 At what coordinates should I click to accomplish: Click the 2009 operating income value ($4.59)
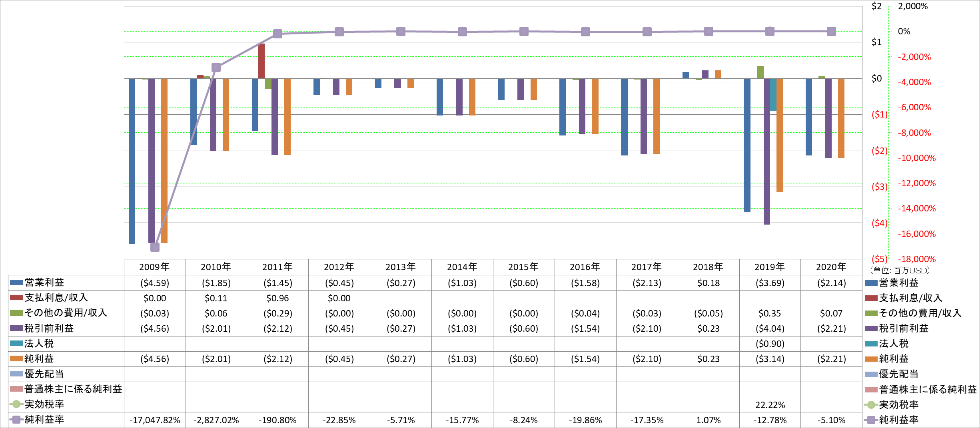click(155, 283)
